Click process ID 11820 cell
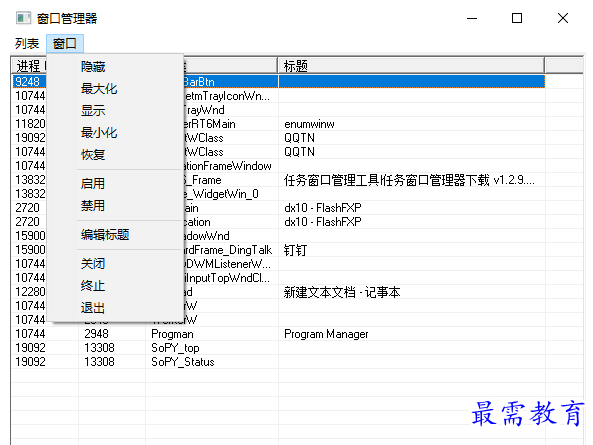 [30, 124]
